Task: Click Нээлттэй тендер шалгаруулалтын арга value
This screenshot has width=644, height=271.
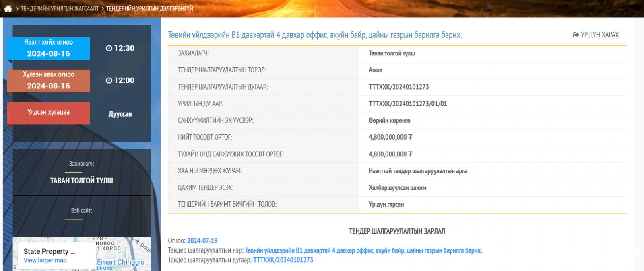Action: (418, 171)
